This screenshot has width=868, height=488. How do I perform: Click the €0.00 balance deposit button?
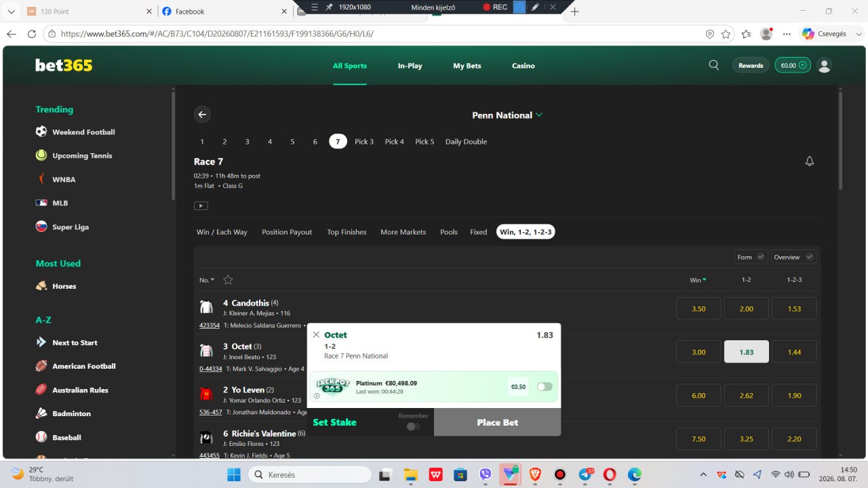coord(793,66)
